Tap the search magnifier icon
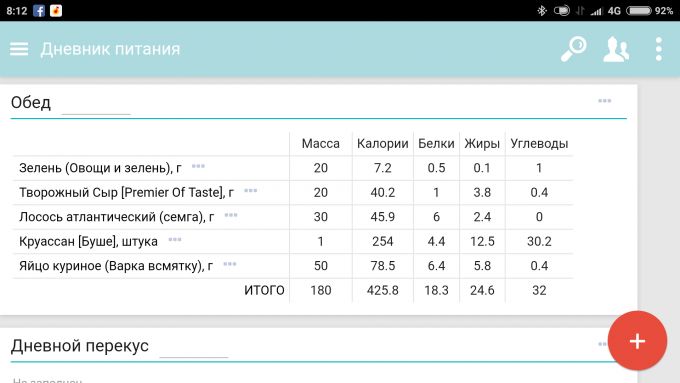Screen dimensions: 680x383 (573, 49)
